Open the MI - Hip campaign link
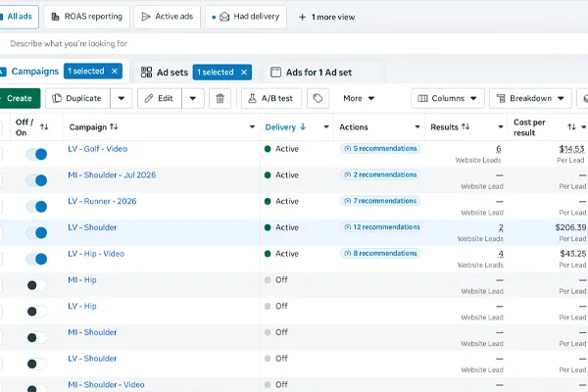588x392 pixels. pos(82,280)
